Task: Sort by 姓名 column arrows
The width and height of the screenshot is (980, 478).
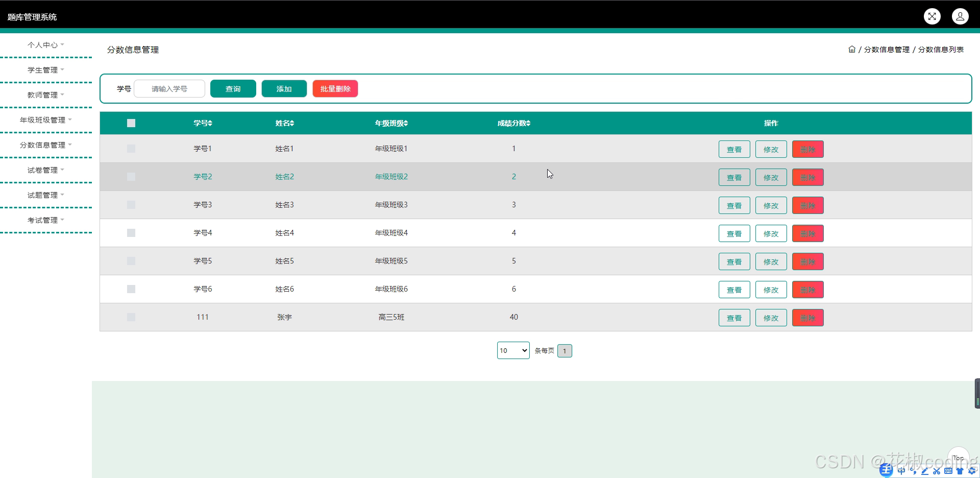Action: coord(292,123)
